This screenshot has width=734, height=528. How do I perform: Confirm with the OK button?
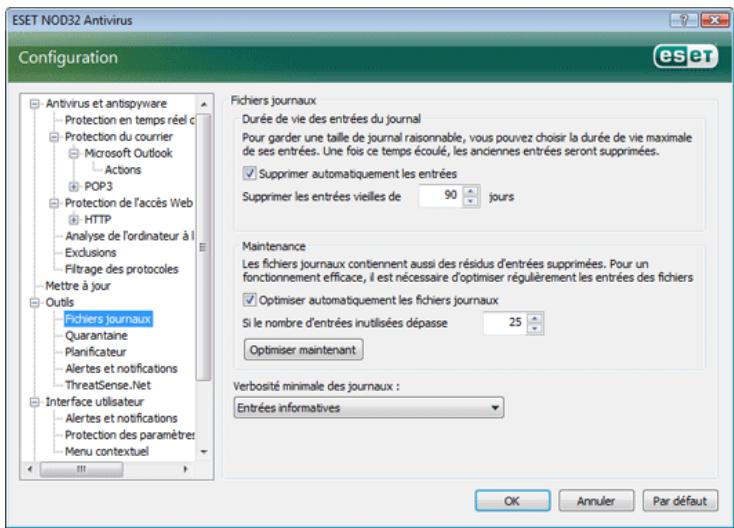(513, 501)
